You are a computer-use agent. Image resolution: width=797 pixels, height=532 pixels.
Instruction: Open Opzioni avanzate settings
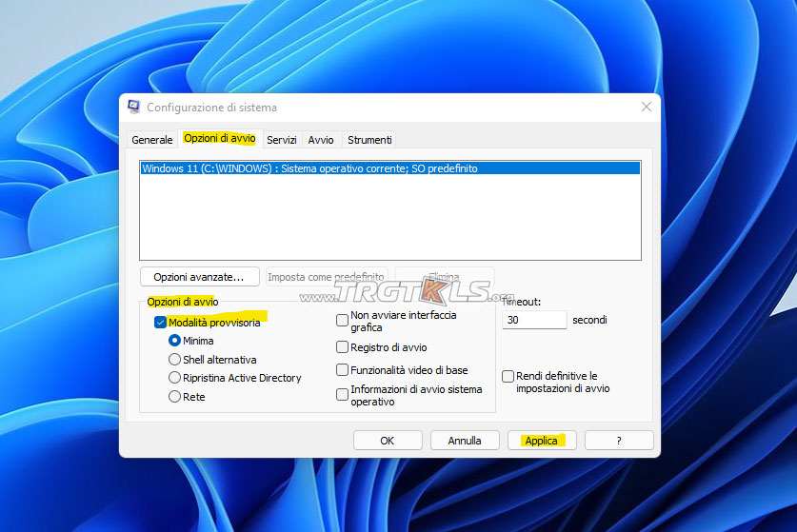(x=199, y=277)
